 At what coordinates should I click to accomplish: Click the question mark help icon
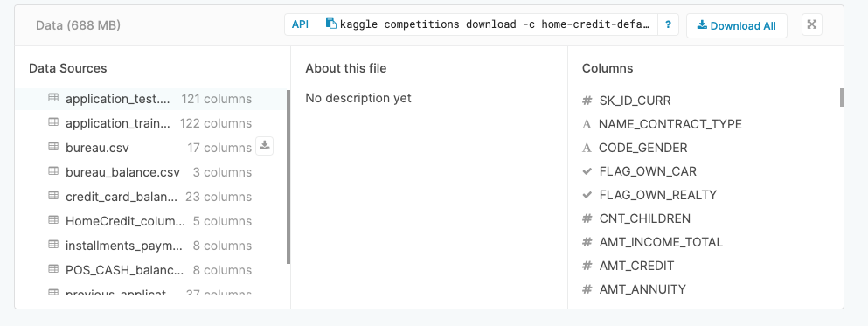(x=668, y=24)
